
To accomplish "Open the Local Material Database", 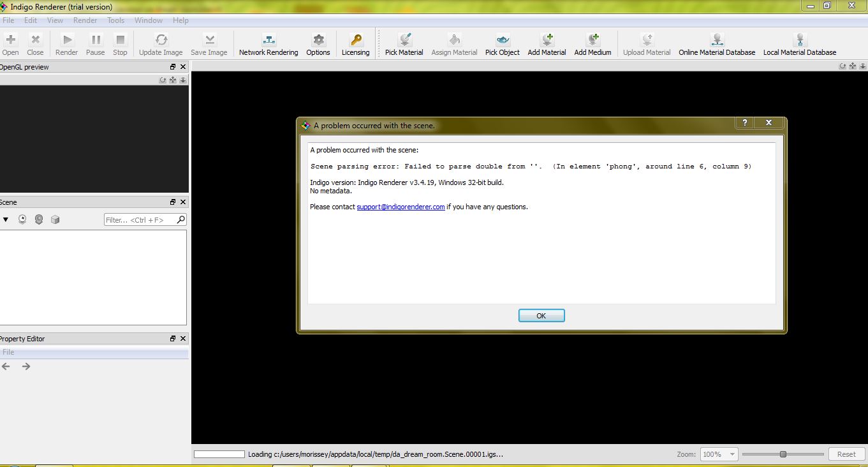I will click(799, 40).
